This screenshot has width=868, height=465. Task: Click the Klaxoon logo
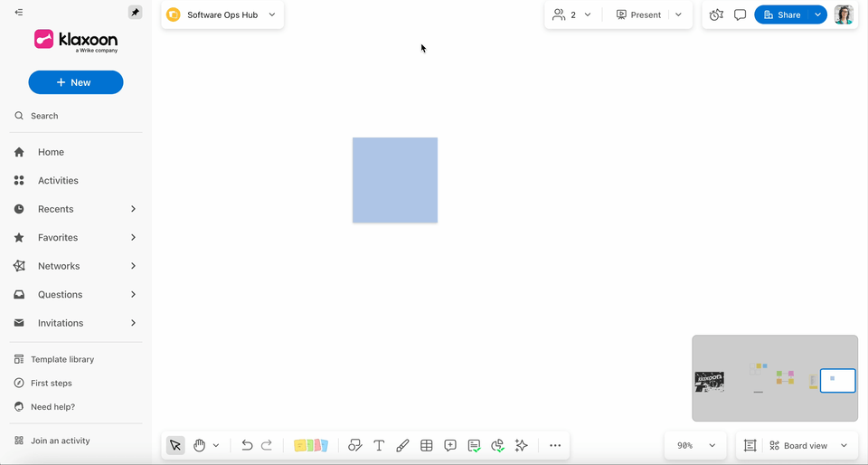(x=76, y=41)
